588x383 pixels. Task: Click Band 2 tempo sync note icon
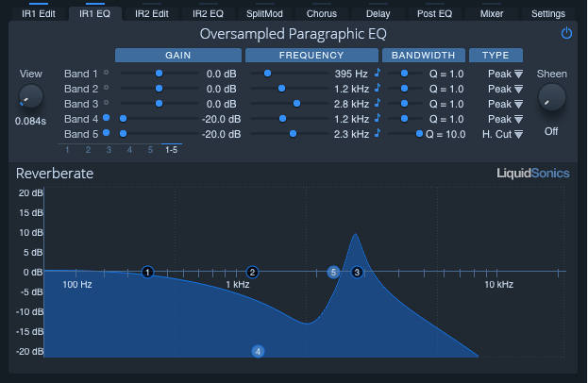click(x=378, y=88)
